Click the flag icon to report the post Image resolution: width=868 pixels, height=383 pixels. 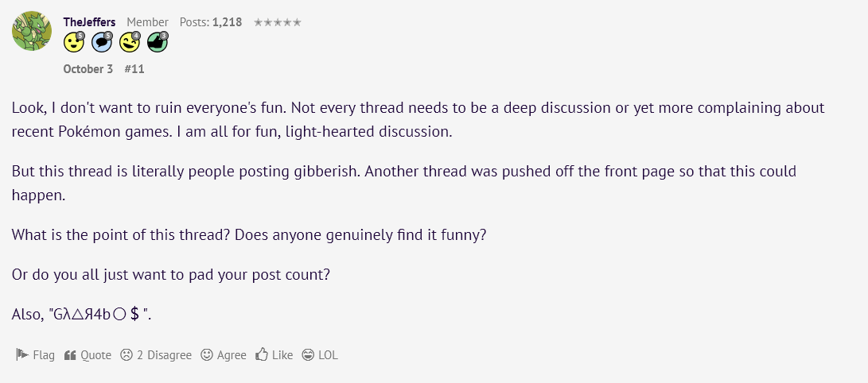pyautogui.click(x=22, y=355)
